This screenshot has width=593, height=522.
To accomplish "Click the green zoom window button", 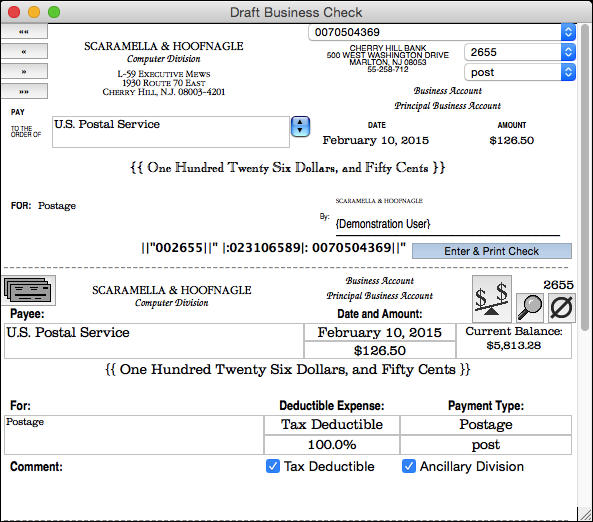I will [x=54, y=12].
